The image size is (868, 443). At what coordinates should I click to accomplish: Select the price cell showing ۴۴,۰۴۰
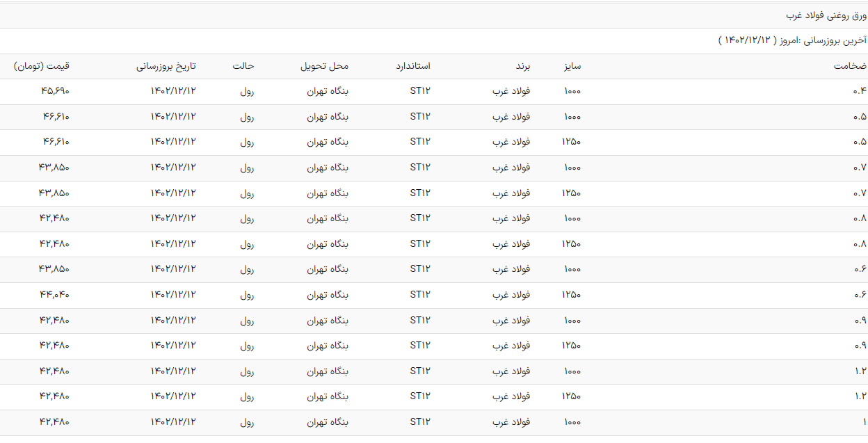[x=55, y=295]
